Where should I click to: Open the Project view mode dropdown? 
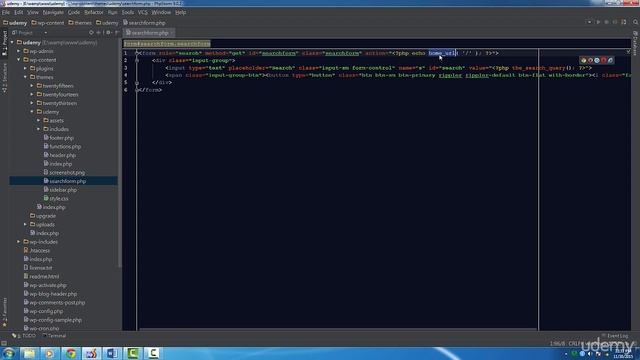point(45,33)
